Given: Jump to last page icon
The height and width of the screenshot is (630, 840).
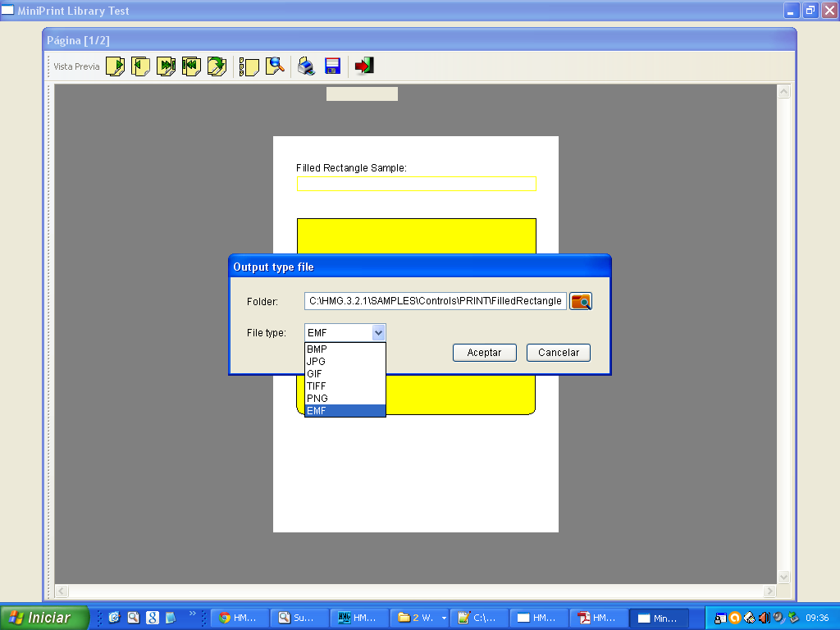Looking at the screenshot, I should click(x=167, y=66).
